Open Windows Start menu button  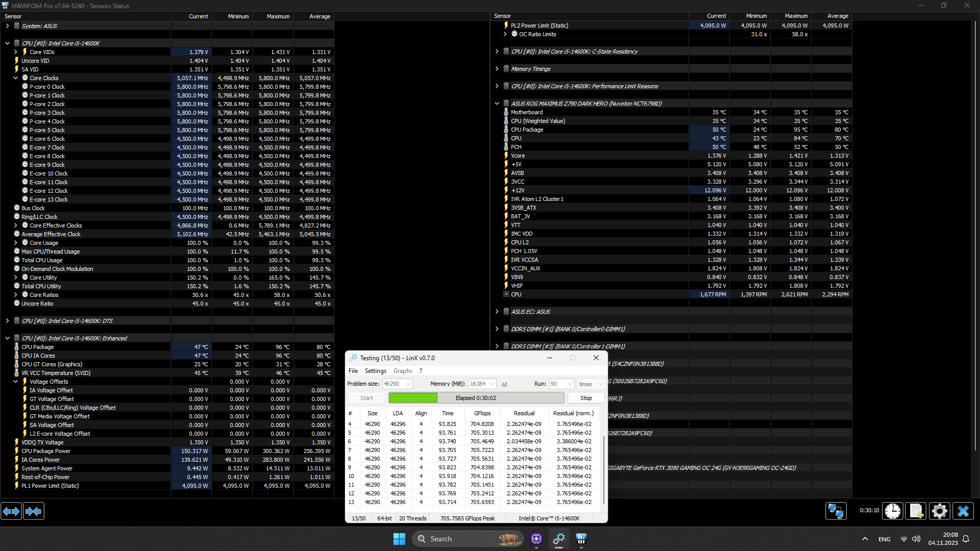click(x=399, y=539)
